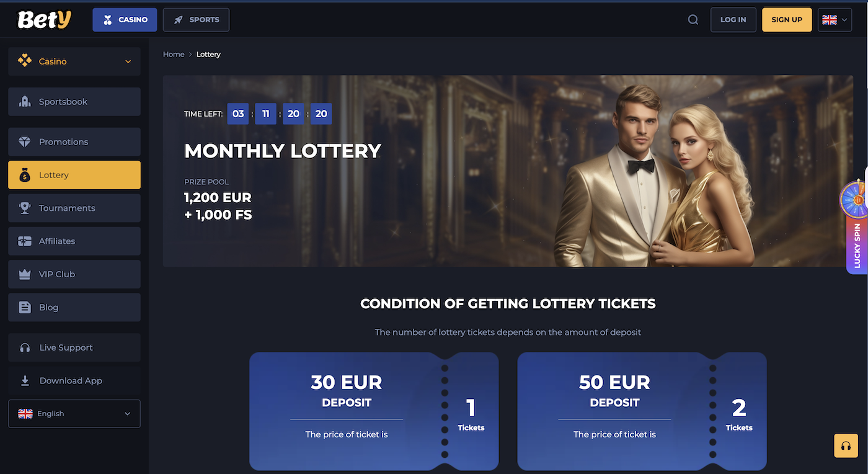This screenshot has height=474, width=868.
Task: Click the Affiliates sidebar icon
Action: click(x=25, y=241)
